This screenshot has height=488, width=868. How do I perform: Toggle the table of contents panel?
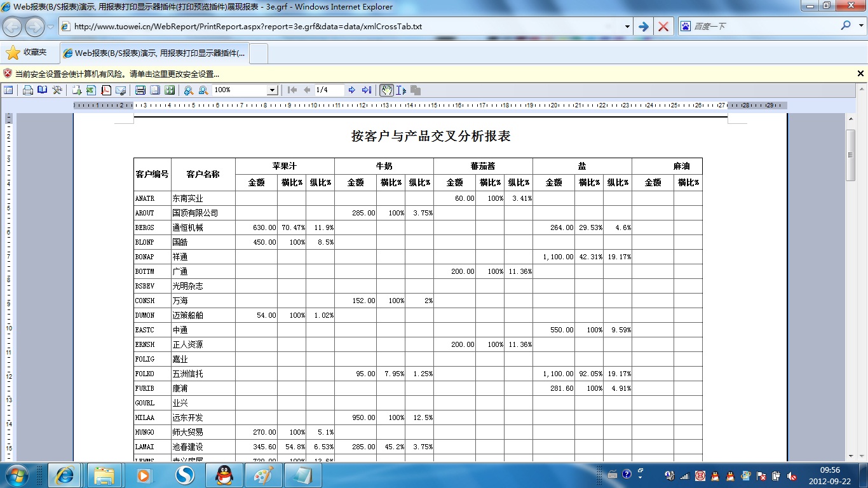(x=8, y=90)
